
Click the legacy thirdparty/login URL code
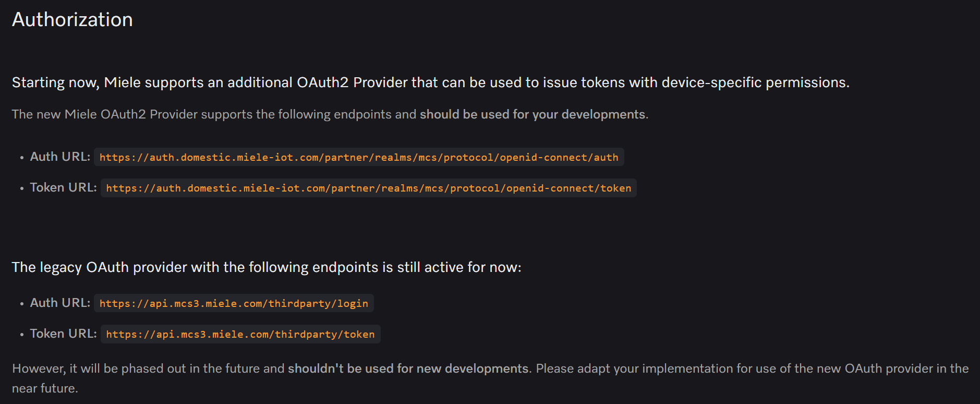pyautogui.click(x=234, y=303)
